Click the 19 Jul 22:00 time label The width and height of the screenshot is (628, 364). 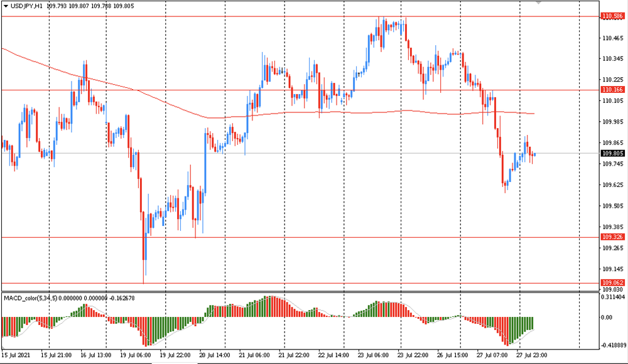(175, 355)
